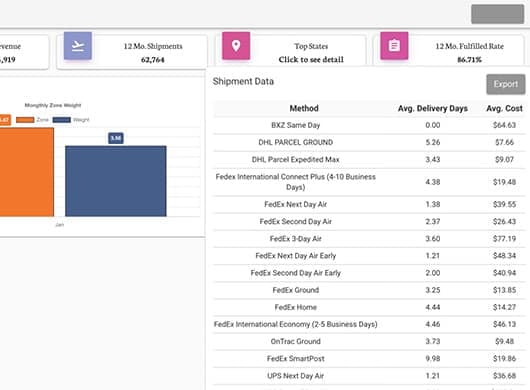This screenshot has width=530, height=390.
Task: Click the $46.13 cost value
Action: 504,324
